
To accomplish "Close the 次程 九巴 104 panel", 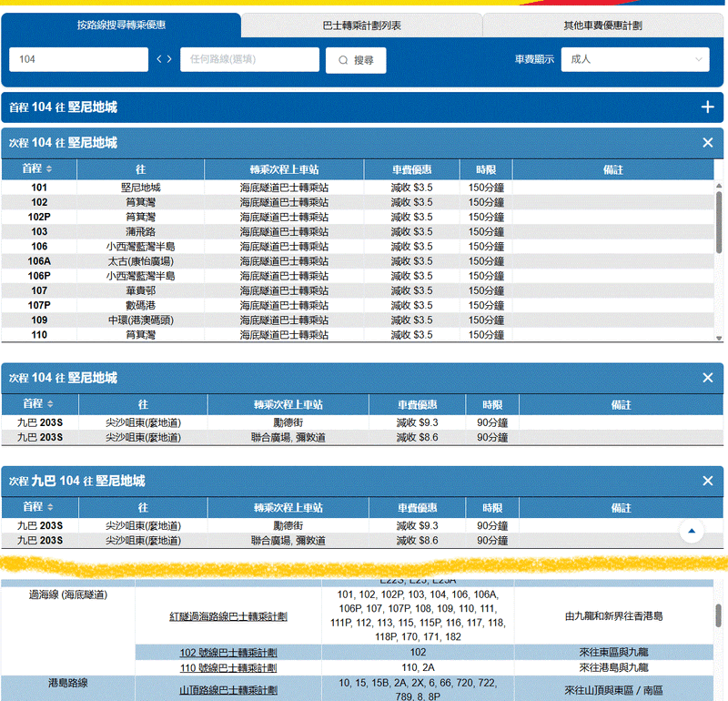I will point(707,482).
